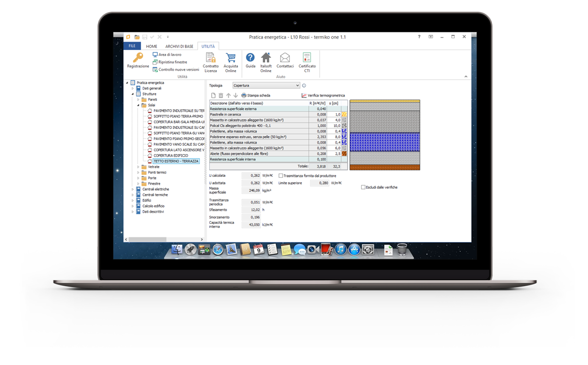Expand the Dati generali tree node
Image resolution: width=588 pixels, height=365 pixels.
point(132,89)
